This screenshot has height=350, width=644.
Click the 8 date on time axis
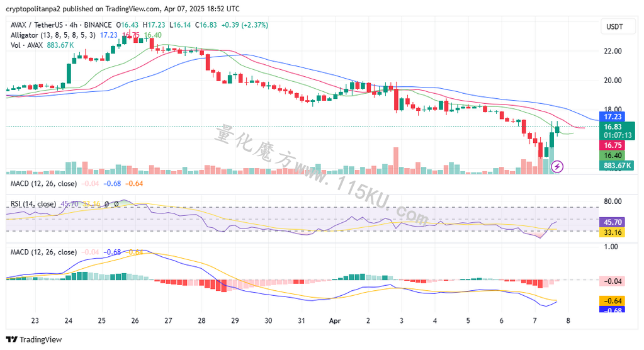point(568,321)
